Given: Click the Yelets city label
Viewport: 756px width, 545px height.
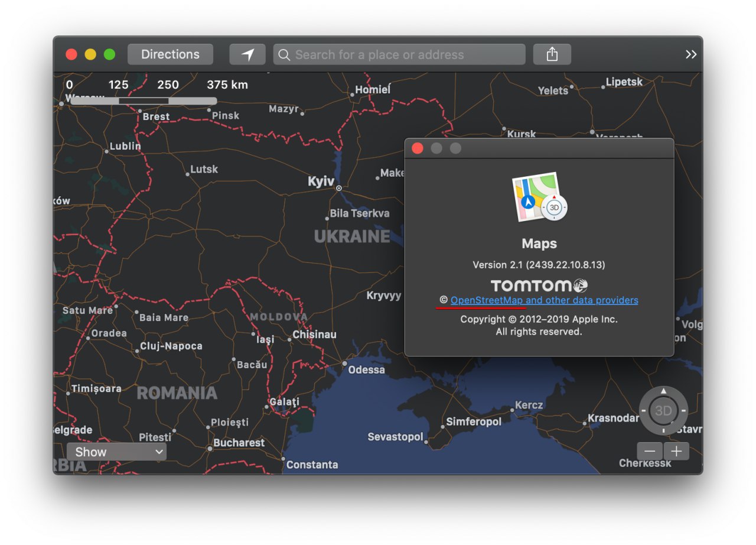Looking at the screenshot, I should pos(553,90).
